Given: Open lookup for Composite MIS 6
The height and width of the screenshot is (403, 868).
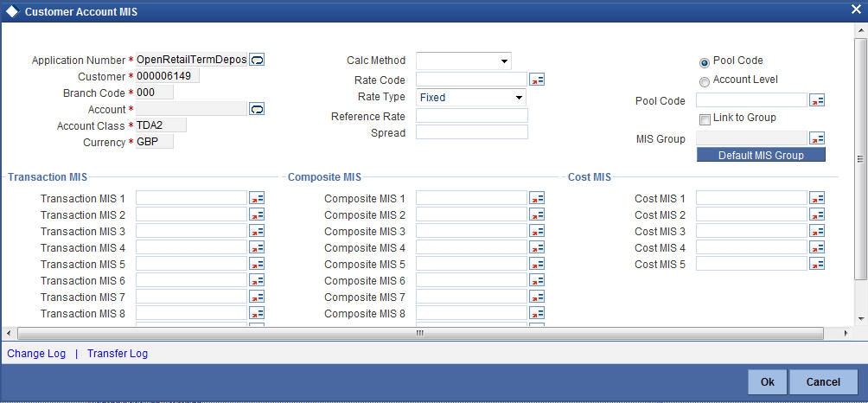Looking at the screenshot, I should coord(537,281).
